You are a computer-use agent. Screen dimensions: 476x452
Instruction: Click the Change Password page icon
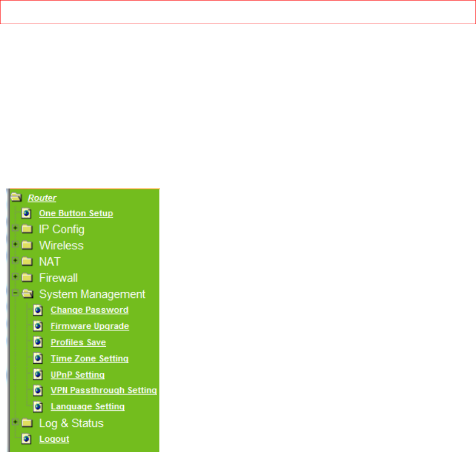pyautogui.click(x=38, y=310)
